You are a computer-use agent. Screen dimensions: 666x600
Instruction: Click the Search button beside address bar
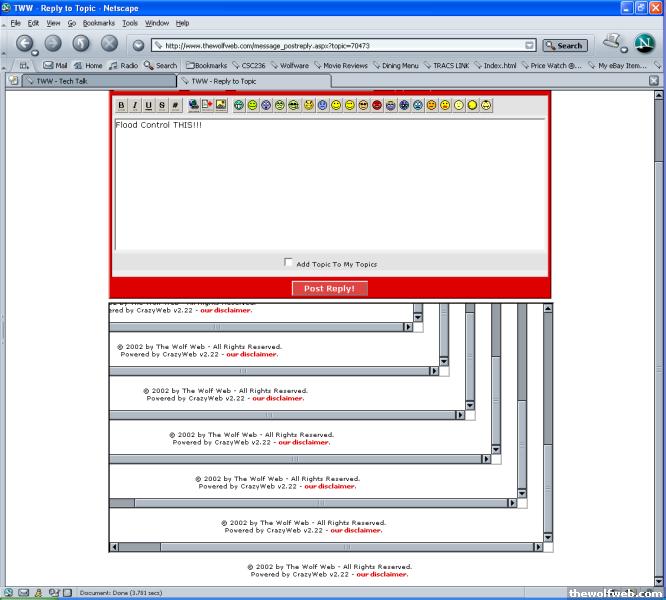(x=565, y=45)
